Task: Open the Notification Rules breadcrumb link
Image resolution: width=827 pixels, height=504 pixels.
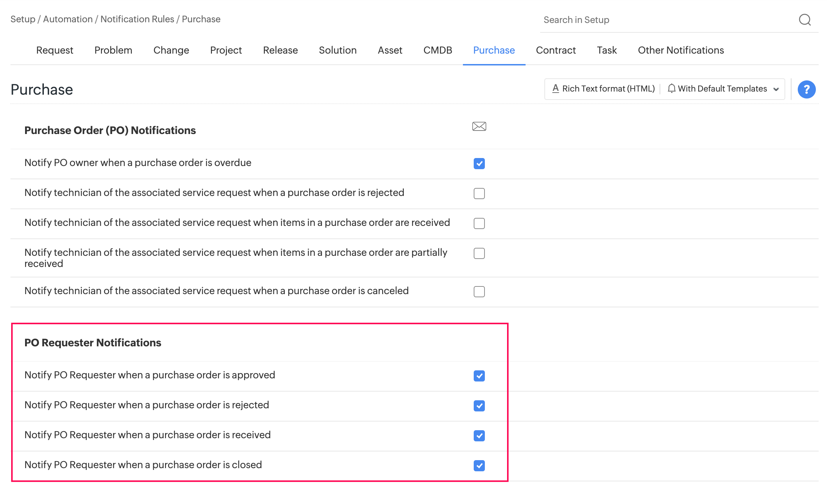Action: pos(137,19)
